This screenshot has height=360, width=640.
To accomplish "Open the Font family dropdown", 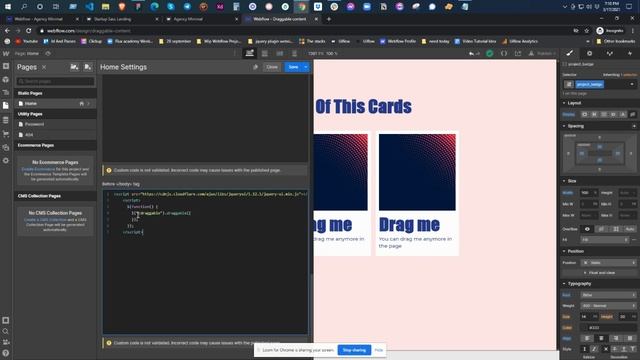I will point(609,295).
